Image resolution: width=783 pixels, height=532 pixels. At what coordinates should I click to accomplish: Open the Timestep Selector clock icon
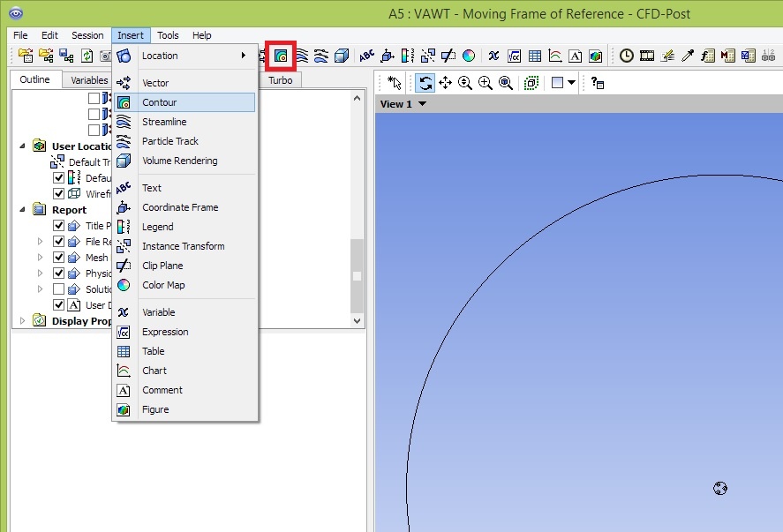point(626,56)
